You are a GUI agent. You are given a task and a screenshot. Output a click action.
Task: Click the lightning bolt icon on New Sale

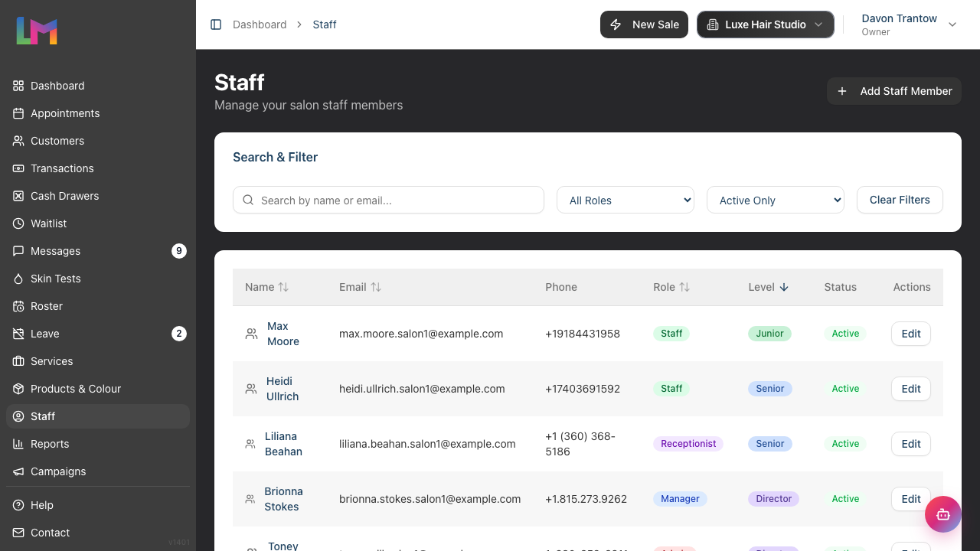point(616,24)
